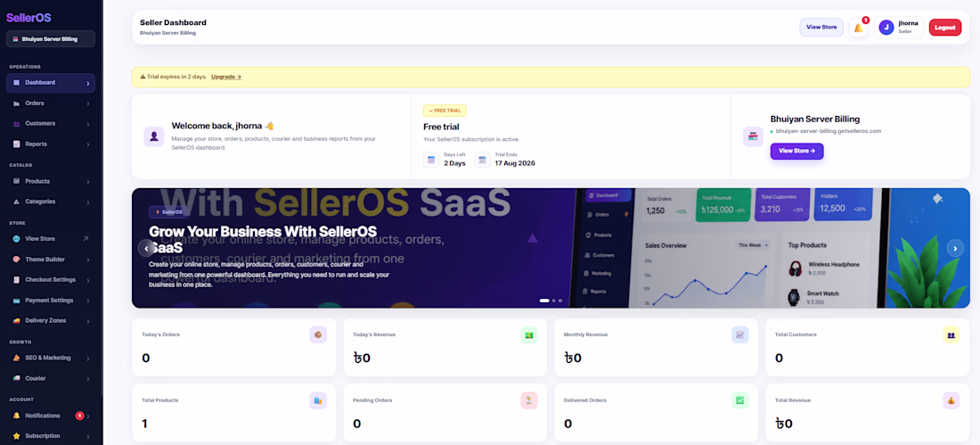Expand the Dashboard menu chevron
Screen dimensions: 980x445
coord(87,83)
